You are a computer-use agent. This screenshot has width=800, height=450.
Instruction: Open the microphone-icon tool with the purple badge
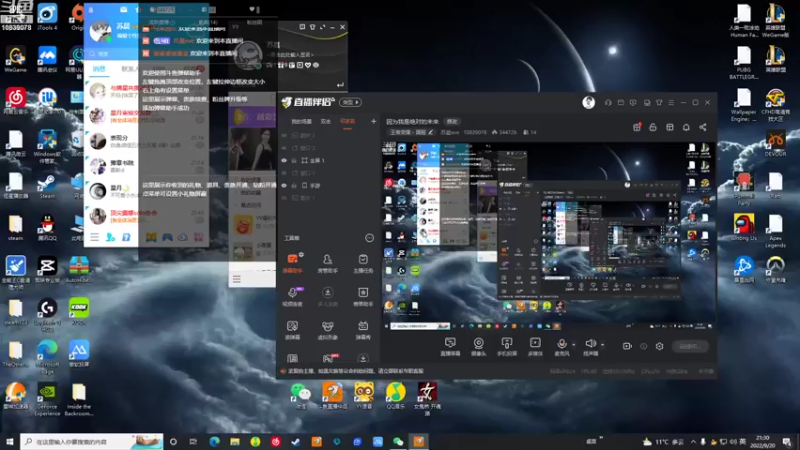point(292,296)
